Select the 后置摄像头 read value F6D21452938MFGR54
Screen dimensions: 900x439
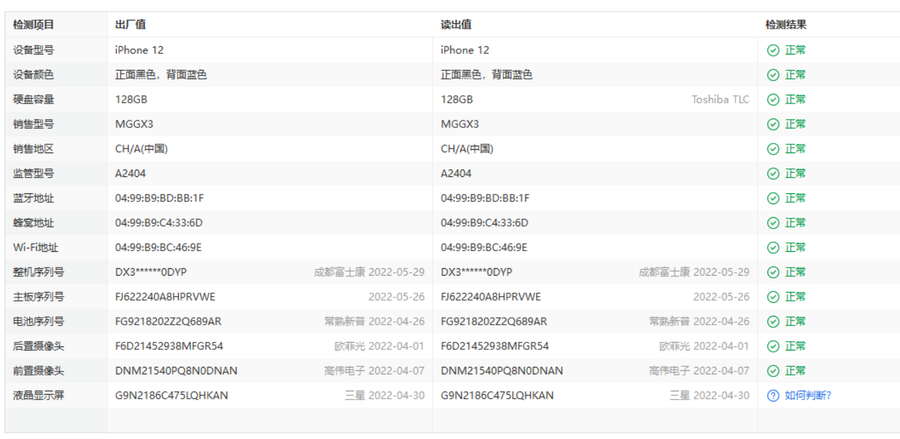point(495,346)
